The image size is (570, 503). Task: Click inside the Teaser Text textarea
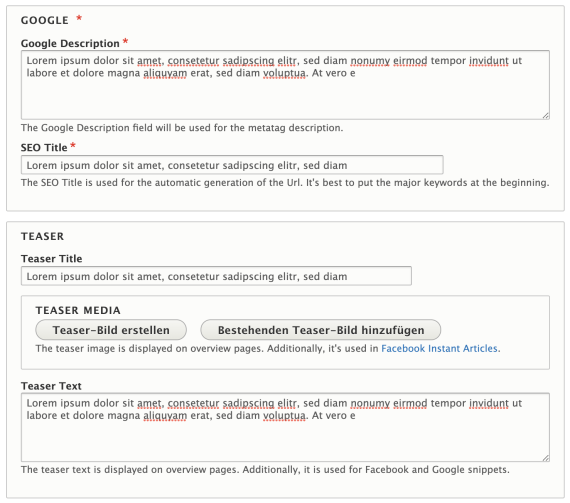coord(285,427)
